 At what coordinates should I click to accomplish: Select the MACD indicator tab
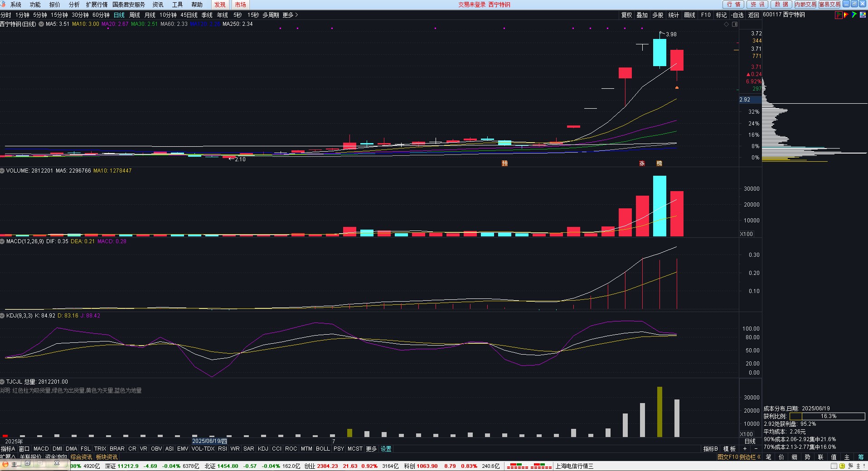tap(41, 449)
